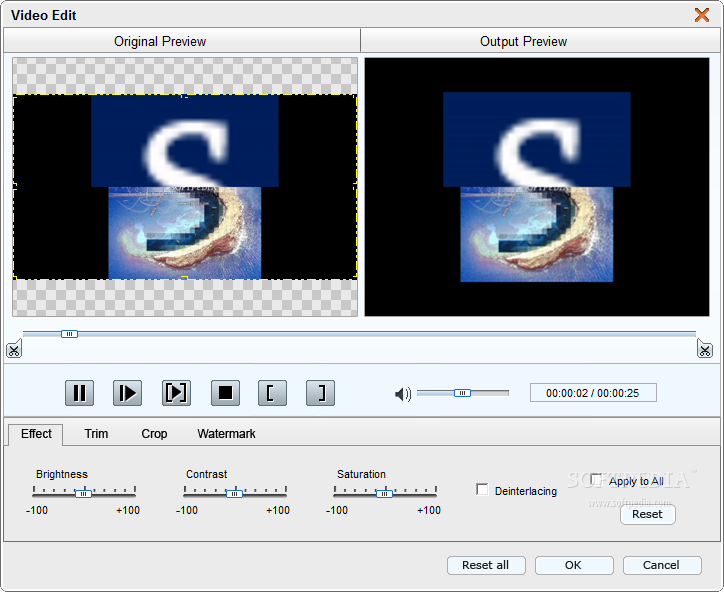Click the crop handle at top center
This screenshot has height=592, width=724.
185,96
